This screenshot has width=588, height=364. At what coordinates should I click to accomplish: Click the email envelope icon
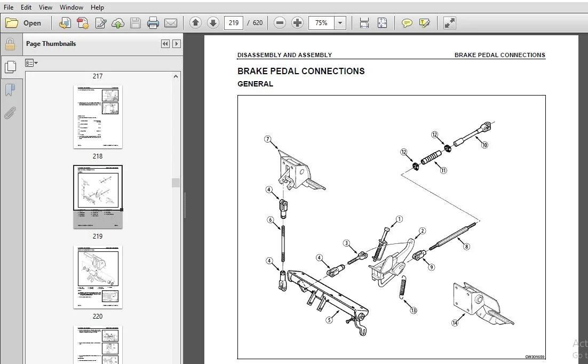[171, 23]
